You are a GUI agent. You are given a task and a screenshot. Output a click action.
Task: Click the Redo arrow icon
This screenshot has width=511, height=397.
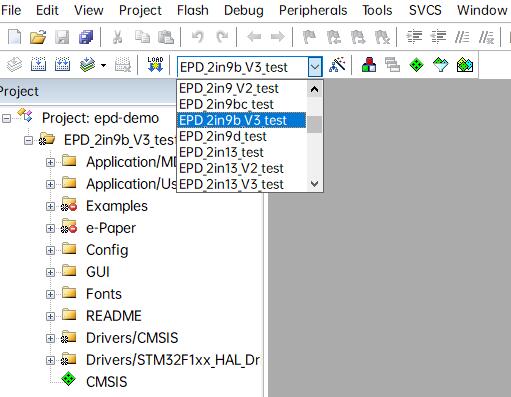click(x=222, y=36)
